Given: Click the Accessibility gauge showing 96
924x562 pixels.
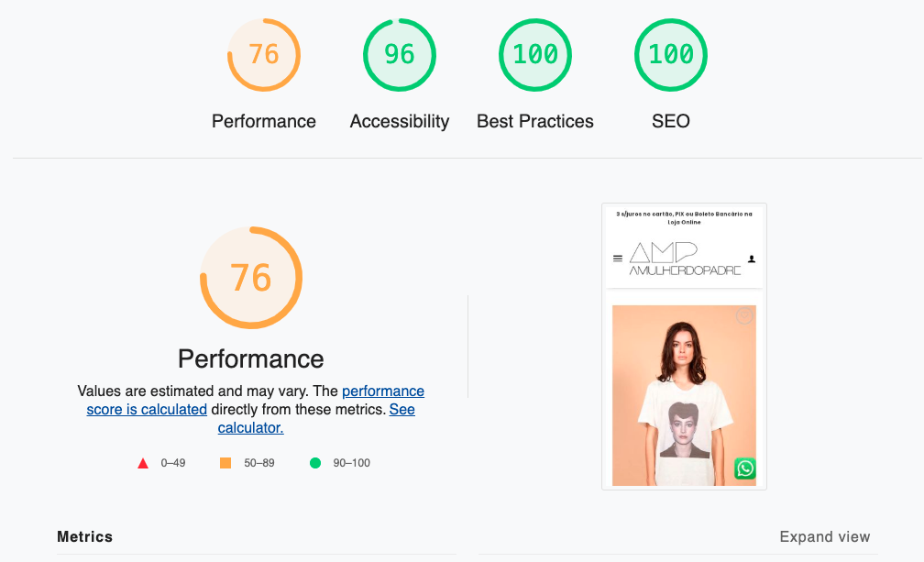Looking at the screenshot, I should 400,55.
